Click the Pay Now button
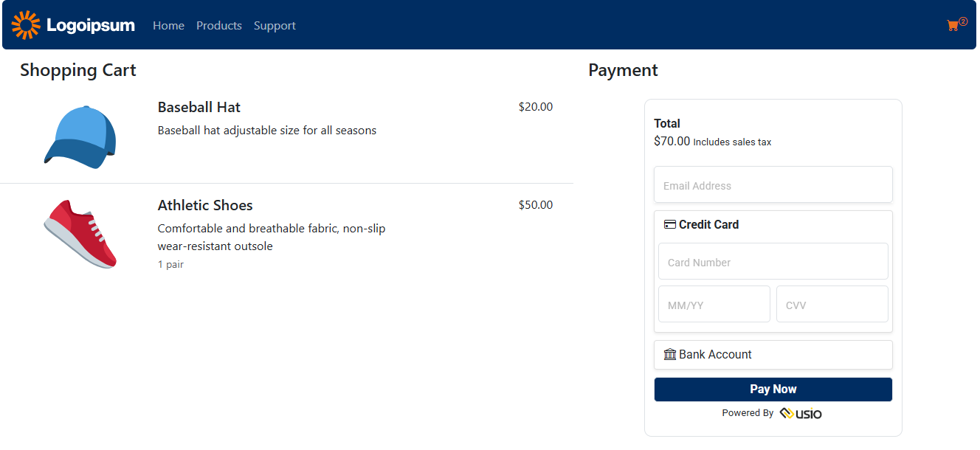The image size is (980, 450). (773, 390)
